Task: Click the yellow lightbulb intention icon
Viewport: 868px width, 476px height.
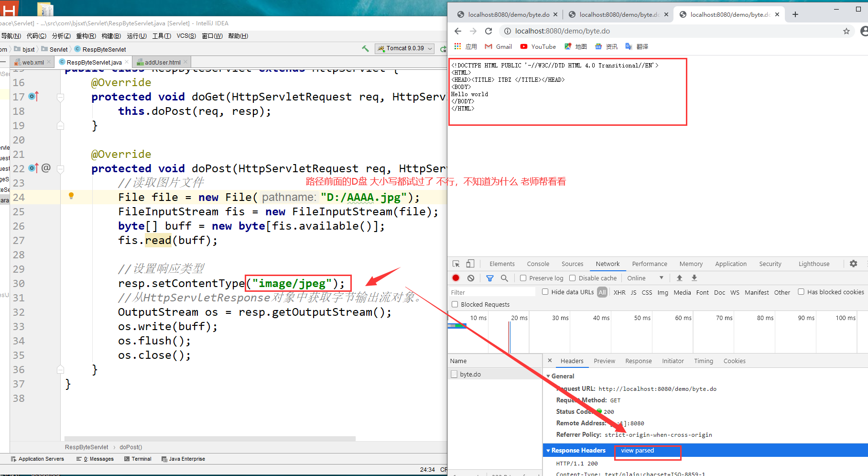Action: [x=71, y=196]
